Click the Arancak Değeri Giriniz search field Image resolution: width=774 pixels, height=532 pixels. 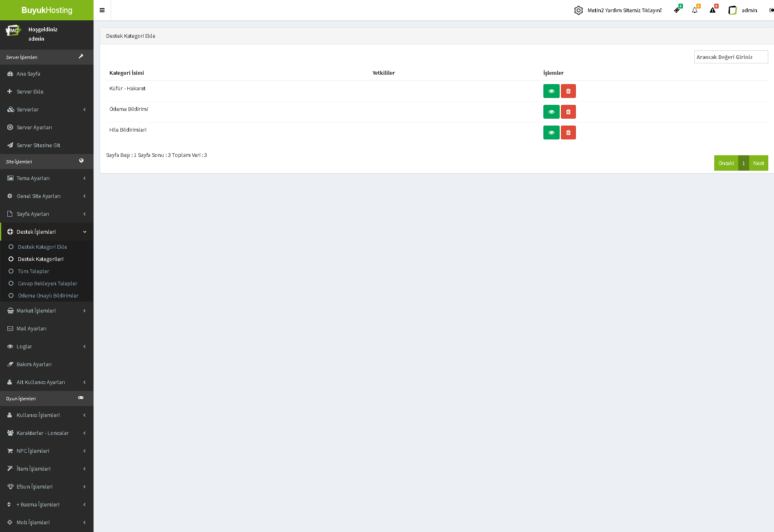click(x=730, y=57)
